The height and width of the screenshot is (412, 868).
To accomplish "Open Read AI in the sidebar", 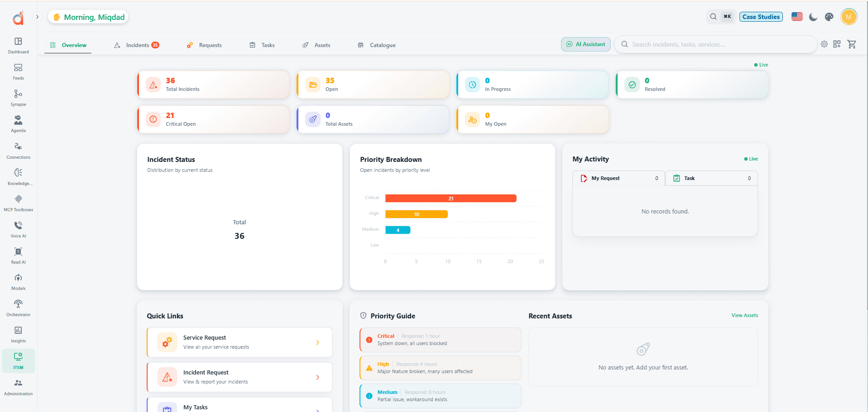I will click(x=18, y=256).
